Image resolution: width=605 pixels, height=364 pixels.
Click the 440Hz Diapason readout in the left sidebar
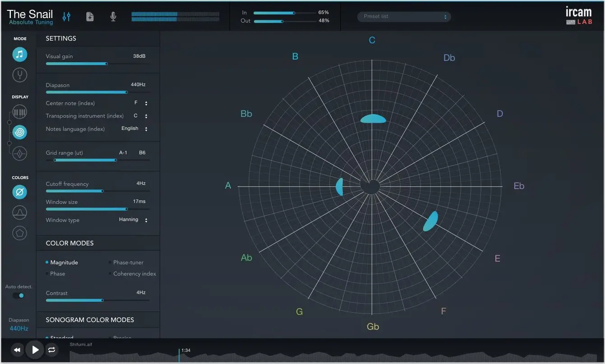click(x=19, y=328)
